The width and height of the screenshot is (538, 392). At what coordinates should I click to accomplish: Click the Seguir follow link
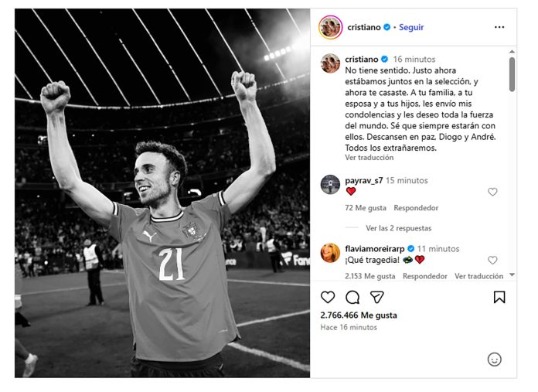(x=411, y=27)
